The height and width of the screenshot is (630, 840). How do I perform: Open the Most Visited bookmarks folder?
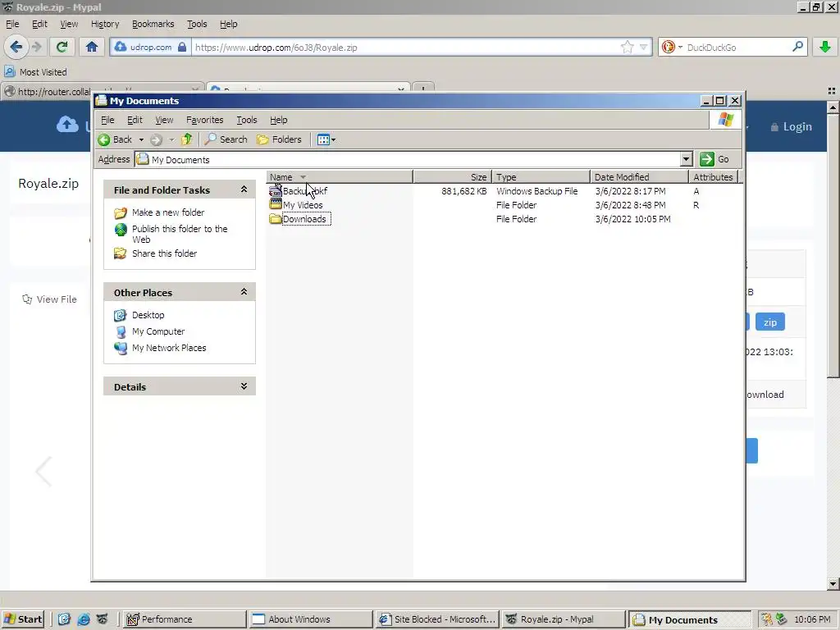click(x=36, y=72)
